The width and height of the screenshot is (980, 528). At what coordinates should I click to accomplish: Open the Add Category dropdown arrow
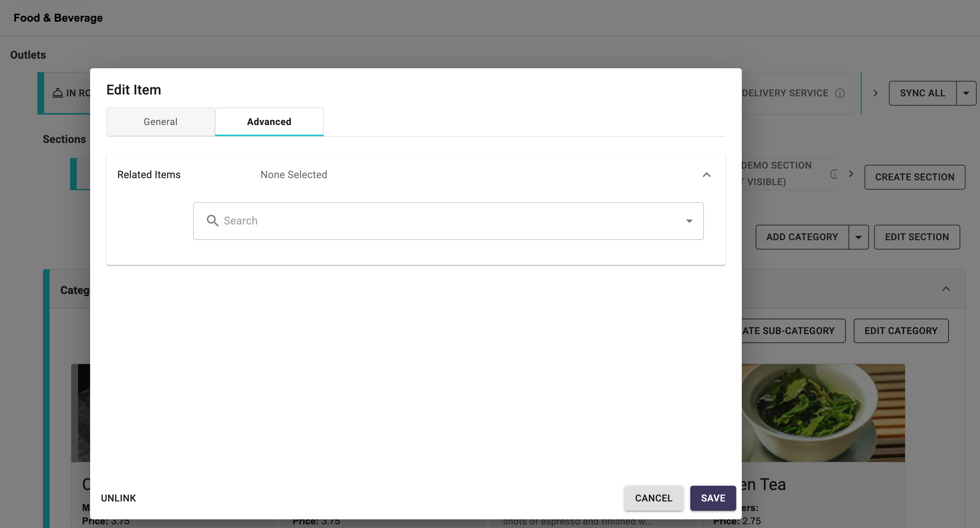858,237
